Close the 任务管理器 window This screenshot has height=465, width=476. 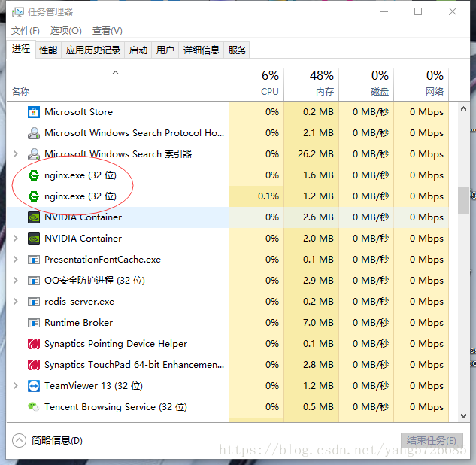point(453,11)
